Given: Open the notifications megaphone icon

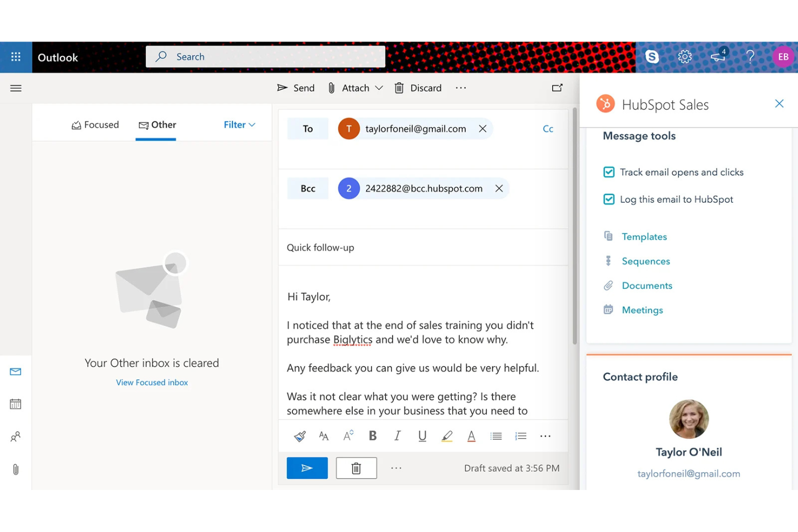Looking at the screenshot, I should (718, 56).
